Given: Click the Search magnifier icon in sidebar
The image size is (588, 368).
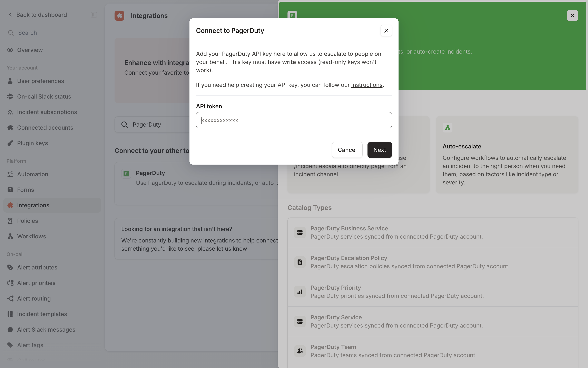Looking at the screenshot, I should click(x=11, y=33).
